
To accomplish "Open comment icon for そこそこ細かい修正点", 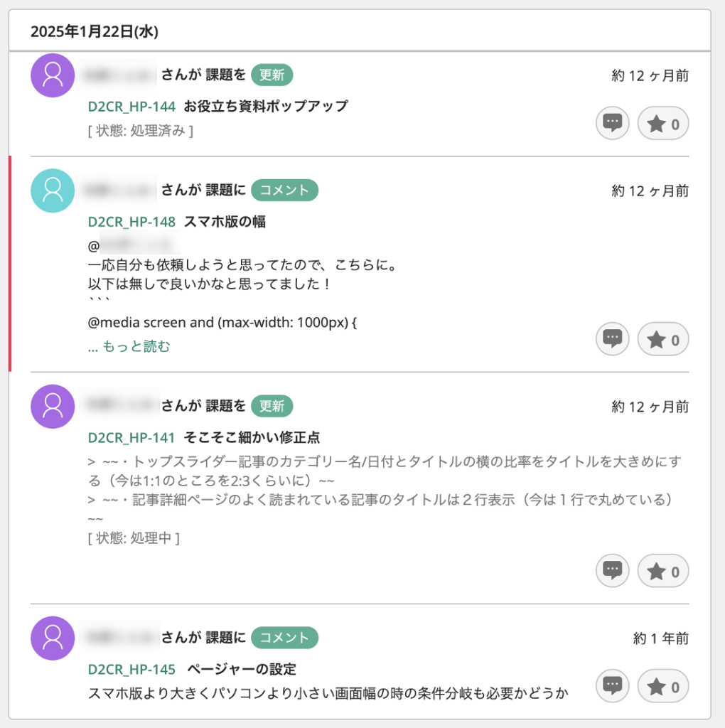I will click(x=612, y=571).
